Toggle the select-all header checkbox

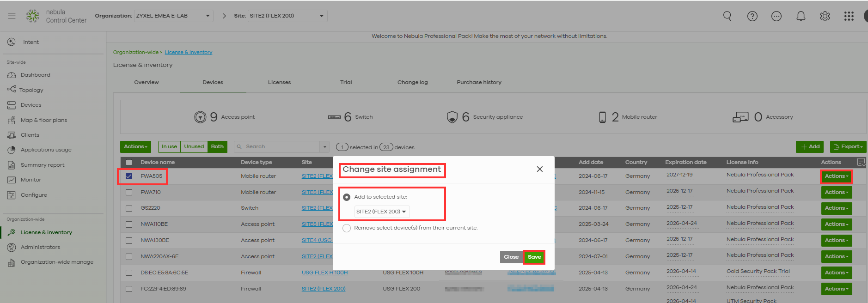pos(129,162)
